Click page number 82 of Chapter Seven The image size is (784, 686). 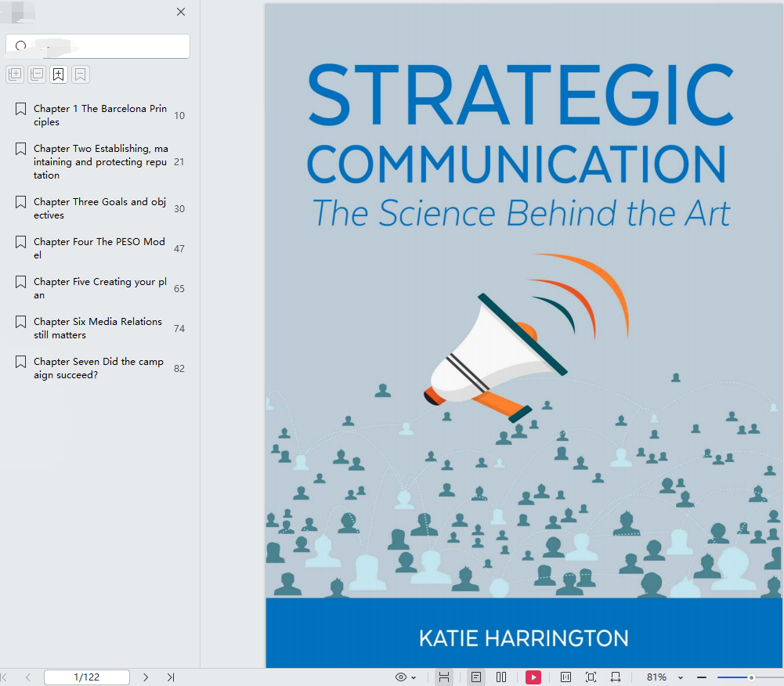179,369
